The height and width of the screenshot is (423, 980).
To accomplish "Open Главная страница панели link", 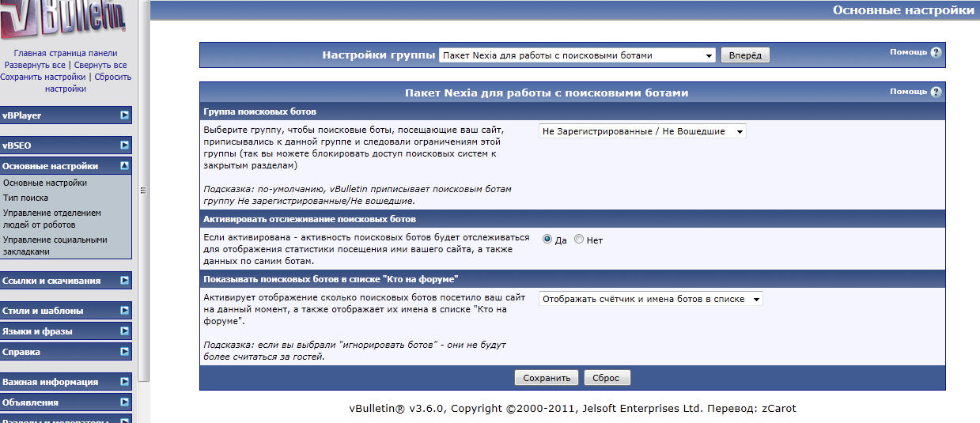I will 66,53.
